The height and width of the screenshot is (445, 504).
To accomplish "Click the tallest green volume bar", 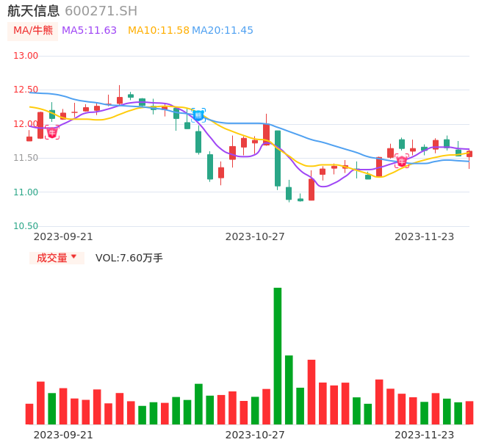I will (x=278, y=355).
